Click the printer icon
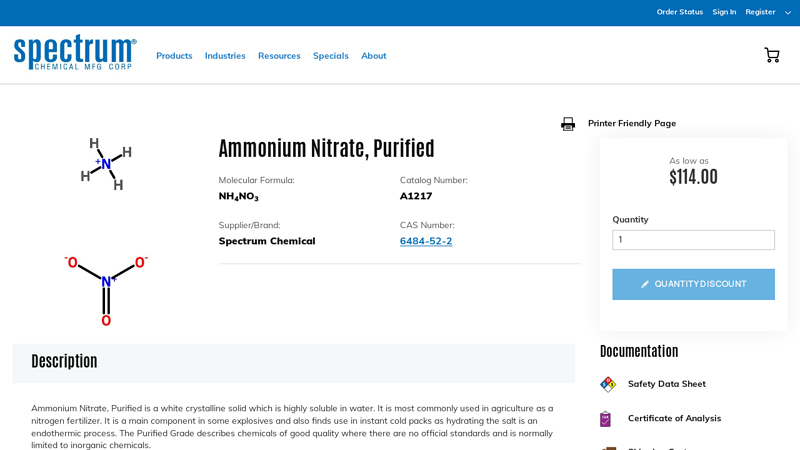Viewport: 800px width, 450px height. (x=568, y=124)
